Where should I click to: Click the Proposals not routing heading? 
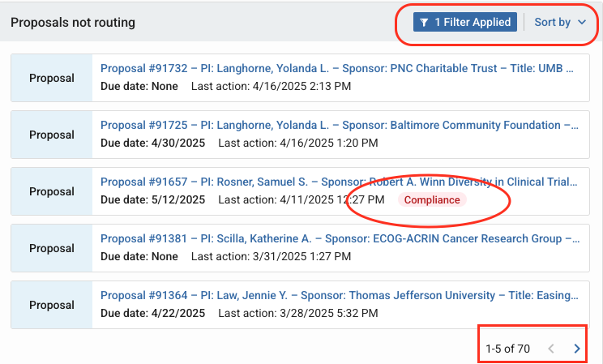(73, 23)
